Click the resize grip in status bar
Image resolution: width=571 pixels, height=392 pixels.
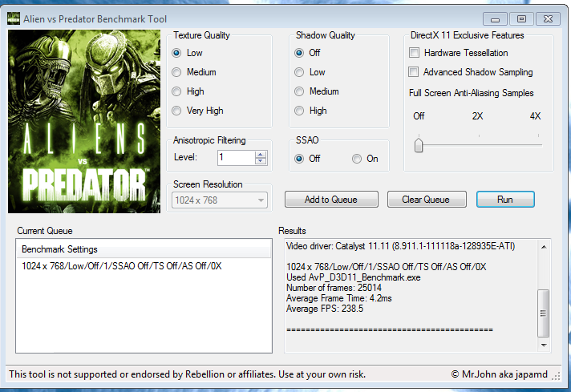tap(556, 377)
